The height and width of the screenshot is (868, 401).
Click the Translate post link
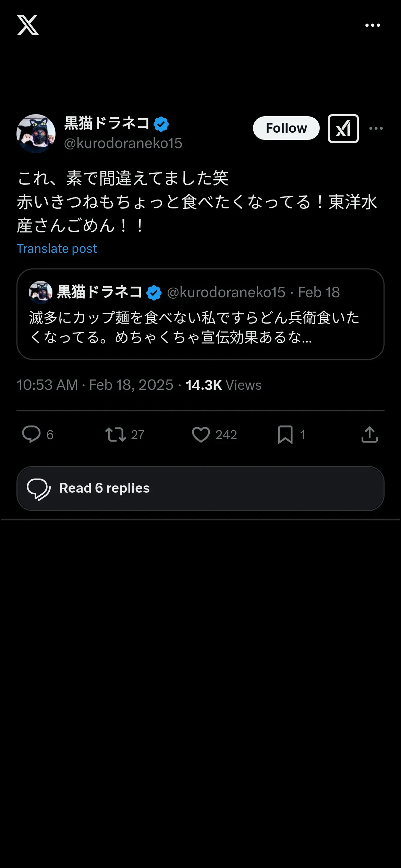tap(57, 249)
